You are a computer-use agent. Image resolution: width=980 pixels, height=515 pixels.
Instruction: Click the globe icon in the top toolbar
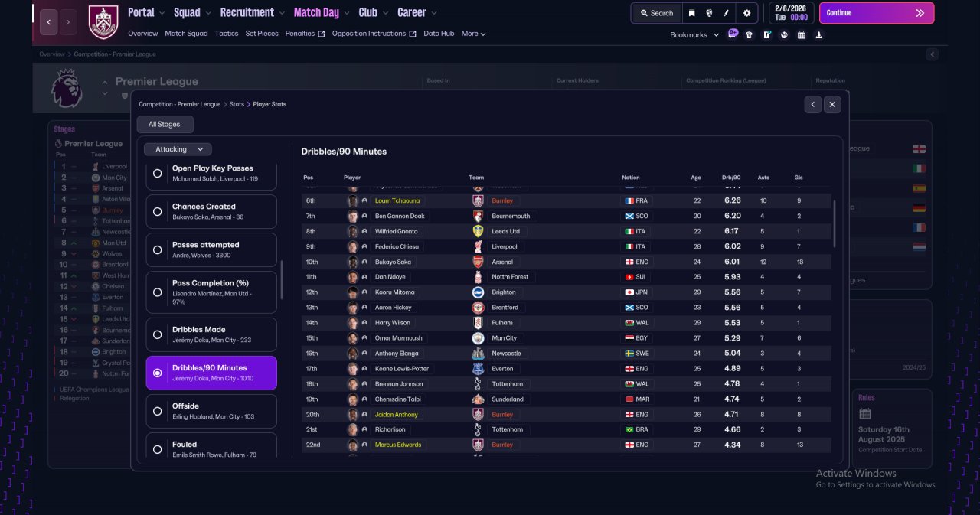click(709, 13)
